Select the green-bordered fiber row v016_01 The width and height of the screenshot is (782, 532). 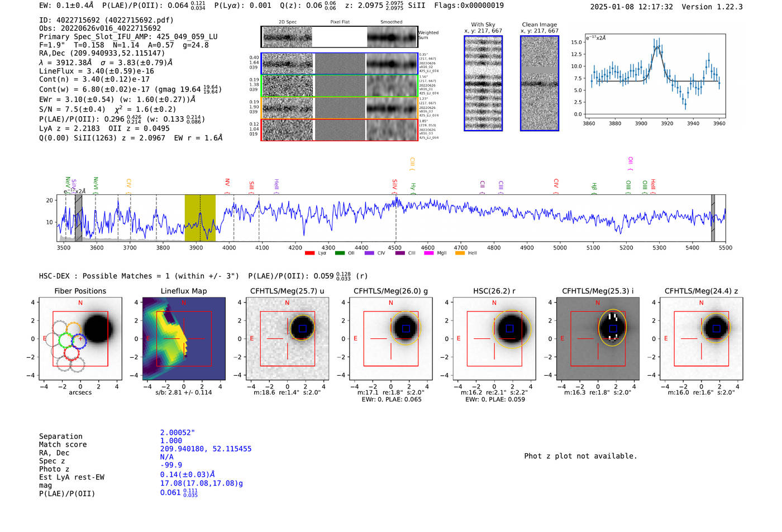(339, 86)
